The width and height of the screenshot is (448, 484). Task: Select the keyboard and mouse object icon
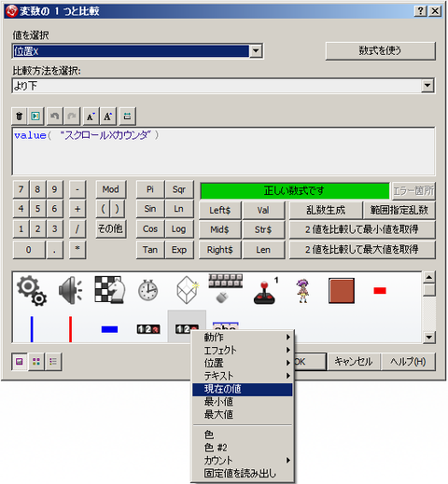coord(226,288)
